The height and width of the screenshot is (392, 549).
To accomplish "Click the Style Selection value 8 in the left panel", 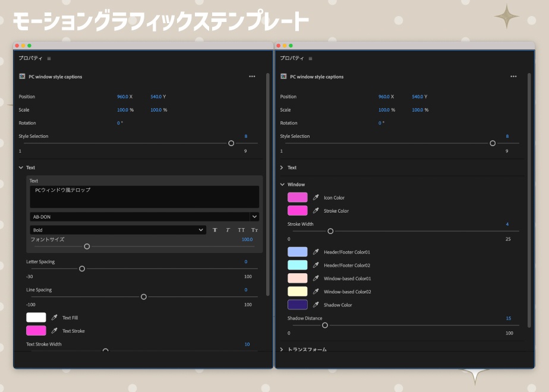I will pos(246,136).
